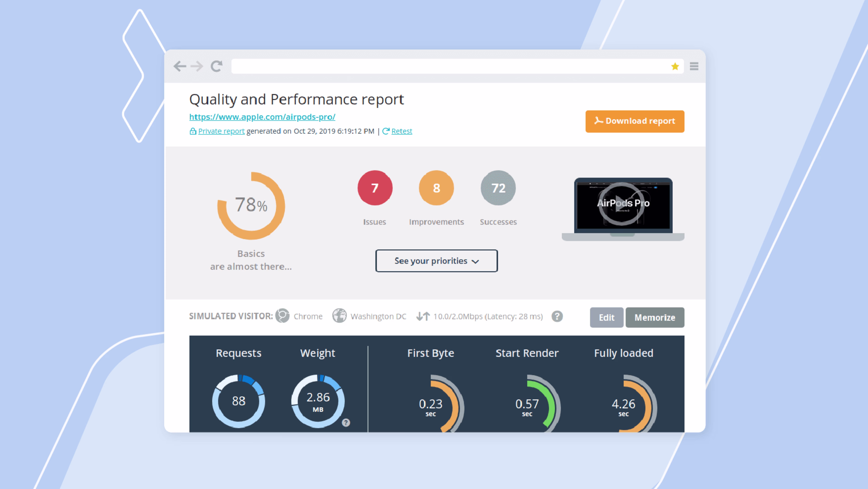Image resolution: width=868 pixels, height=489 pixels.
Task: Click the Memorize button
Action: point(655,317)
